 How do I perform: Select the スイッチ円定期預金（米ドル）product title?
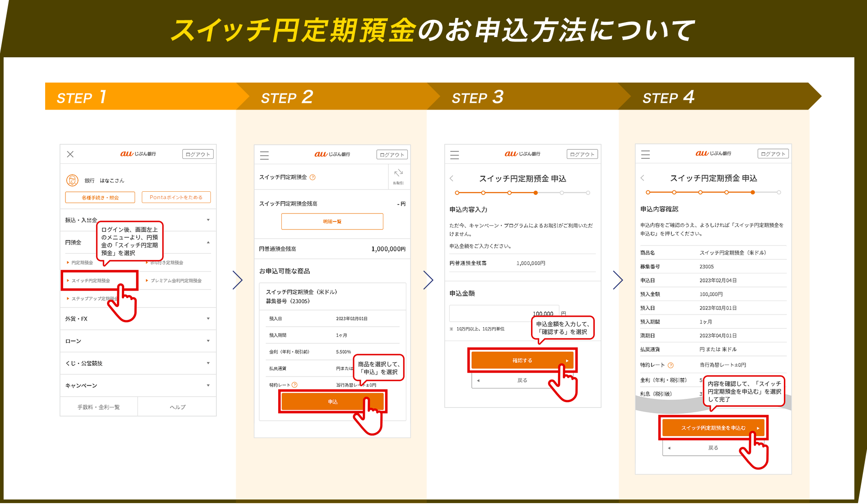coord(302,292)
